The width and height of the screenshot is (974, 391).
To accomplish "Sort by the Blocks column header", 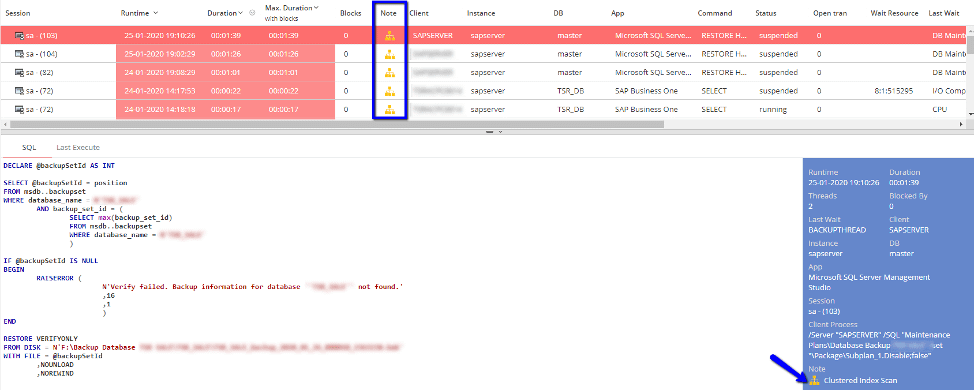I will 351,13.
